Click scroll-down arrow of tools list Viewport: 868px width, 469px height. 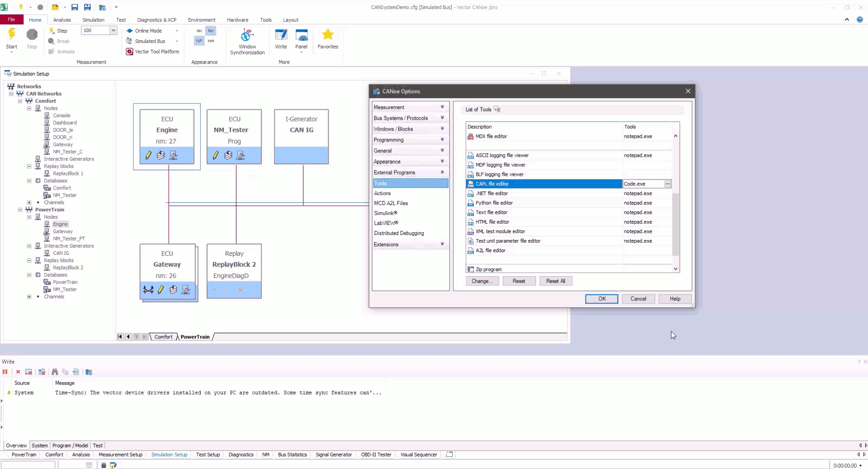pyautogui.click(x=675, y=269)
